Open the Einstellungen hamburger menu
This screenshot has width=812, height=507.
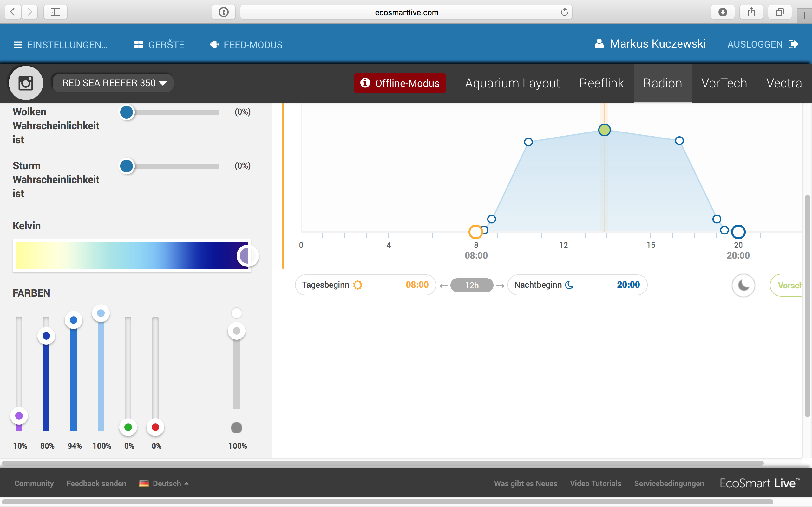(18, 45)
